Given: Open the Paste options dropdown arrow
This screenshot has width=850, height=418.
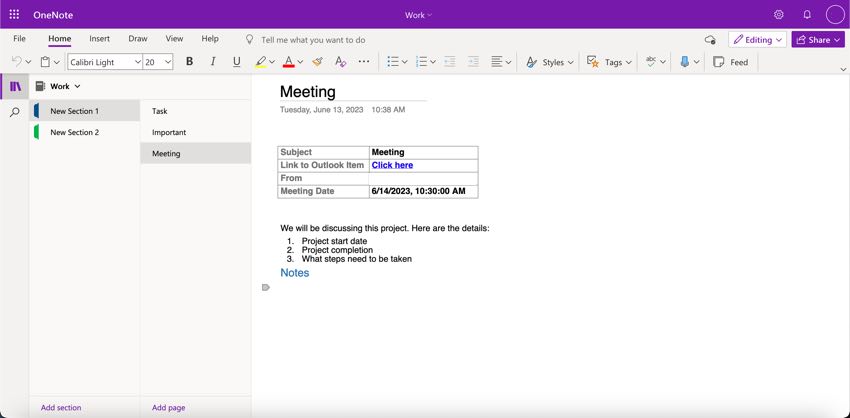Looking at the screenshot, I should coord(57,62).
